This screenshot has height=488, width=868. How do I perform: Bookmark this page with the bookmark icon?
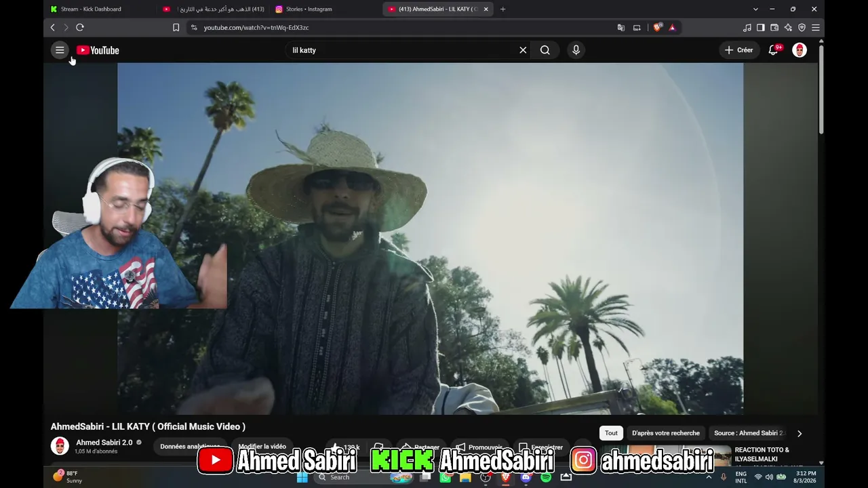176,28
